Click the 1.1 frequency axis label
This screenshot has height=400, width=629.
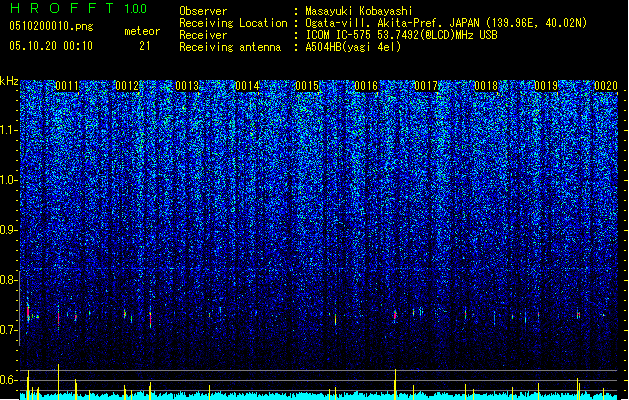pyautogui.click(x=9, y=130)
